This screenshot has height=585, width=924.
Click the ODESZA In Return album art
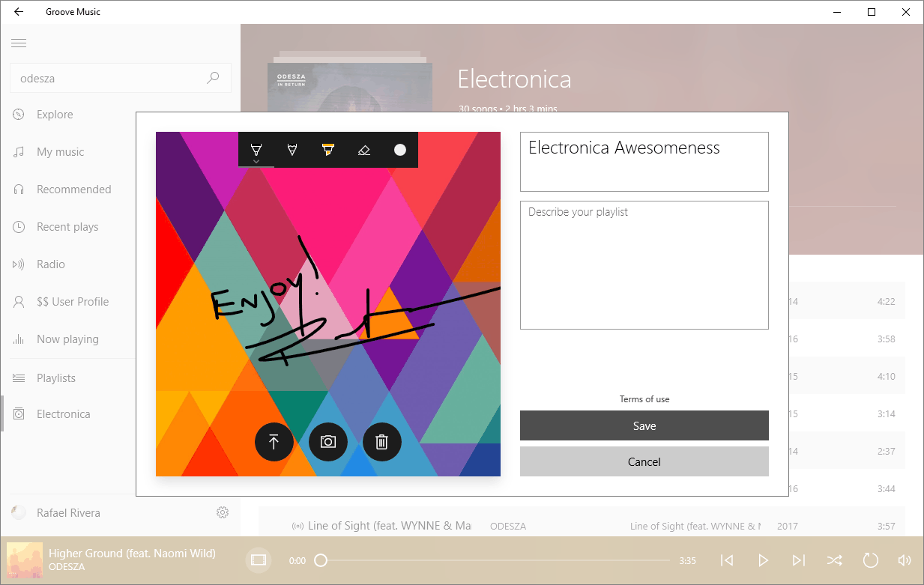point(350,87)
